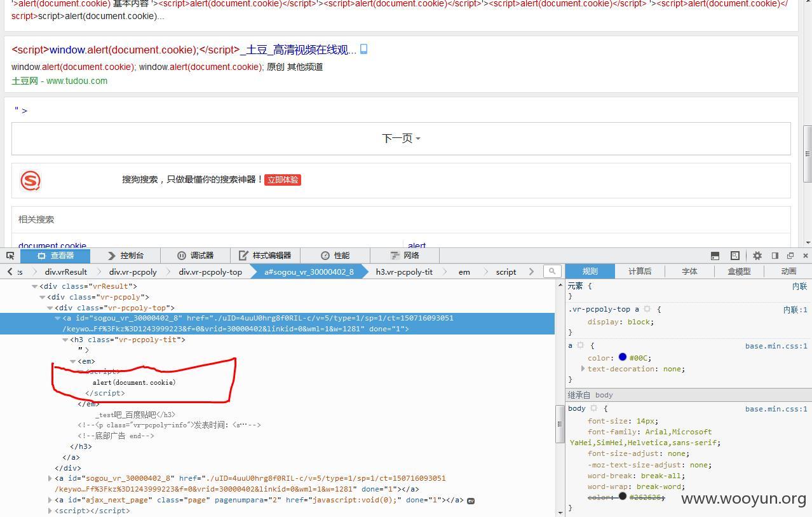This screenshot has width=812, height=517.
Task: Open the 调试器 debugger tab
Action: [x=195, y=256]
